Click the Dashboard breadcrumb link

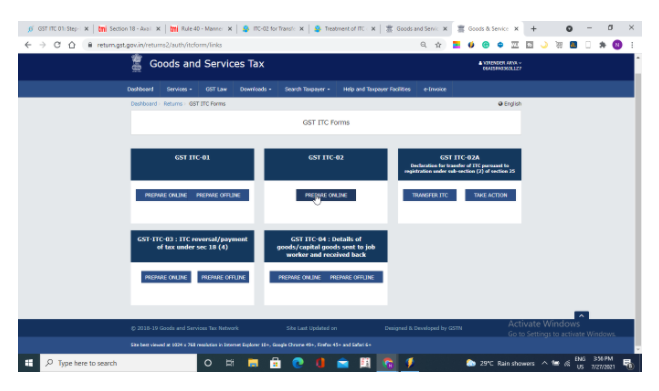(x=144, y=103)
